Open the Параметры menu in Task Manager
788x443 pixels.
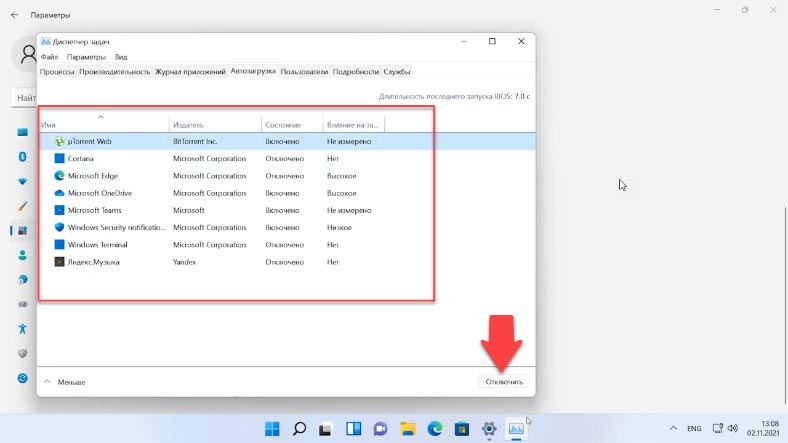pyautogui.click(x=86, y=57)
